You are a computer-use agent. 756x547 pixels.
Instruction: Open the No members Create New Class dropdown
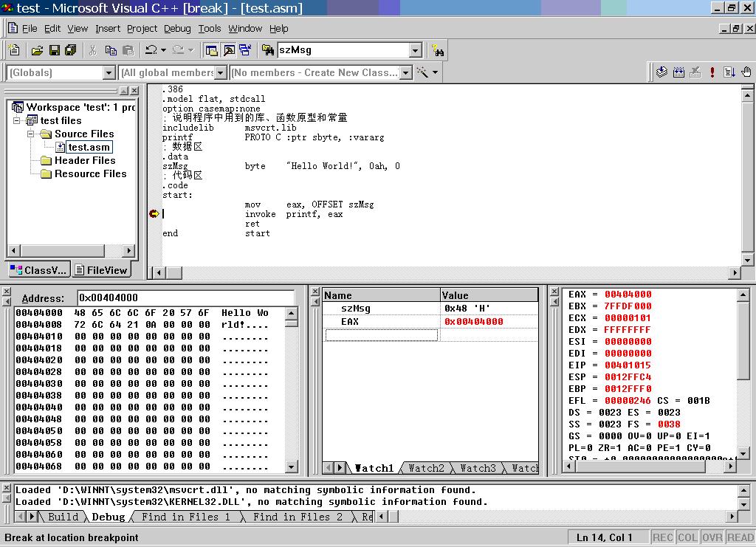407,73
